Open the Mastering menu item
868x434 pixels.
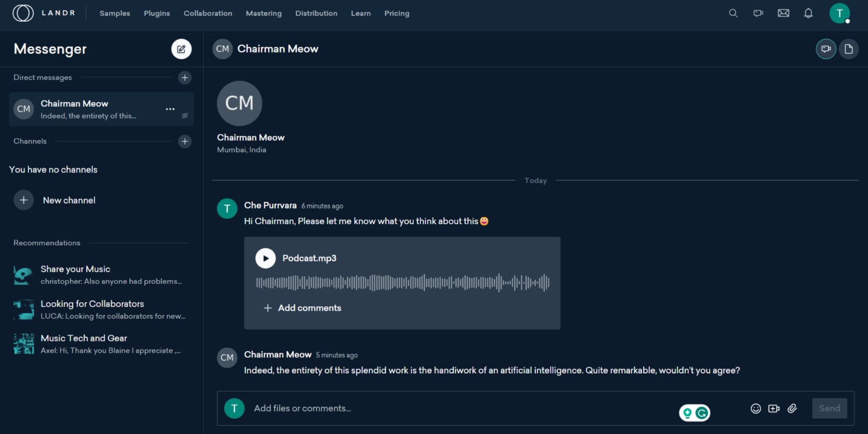pos(263,13)
